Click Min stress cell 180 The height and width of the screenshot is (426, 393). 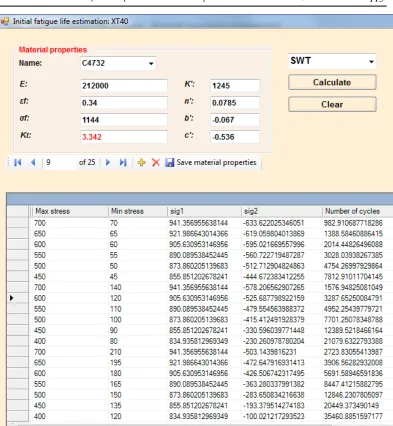137,373
